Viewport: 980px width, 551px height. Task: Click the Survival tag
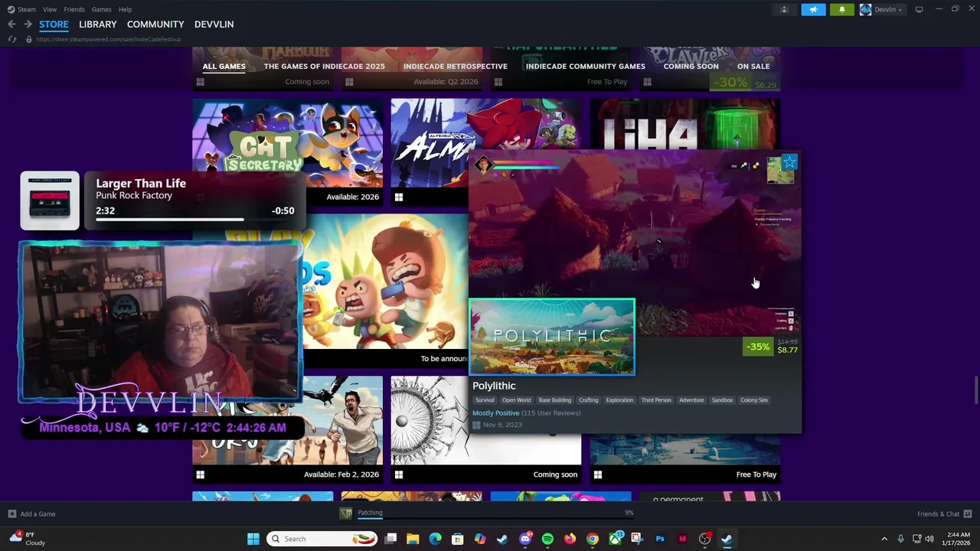pos(485,400)
